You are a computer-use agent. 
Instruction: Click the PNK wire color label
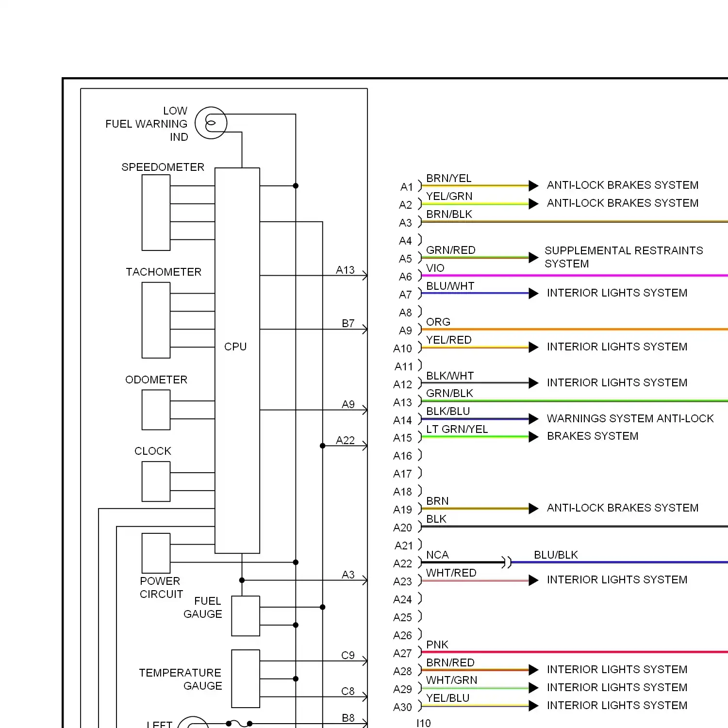tap(437, 645)
